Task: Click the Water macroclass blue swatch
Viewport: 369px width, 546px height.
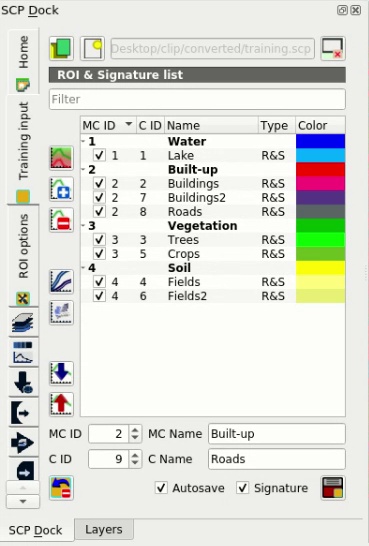Action: (320, 141)
